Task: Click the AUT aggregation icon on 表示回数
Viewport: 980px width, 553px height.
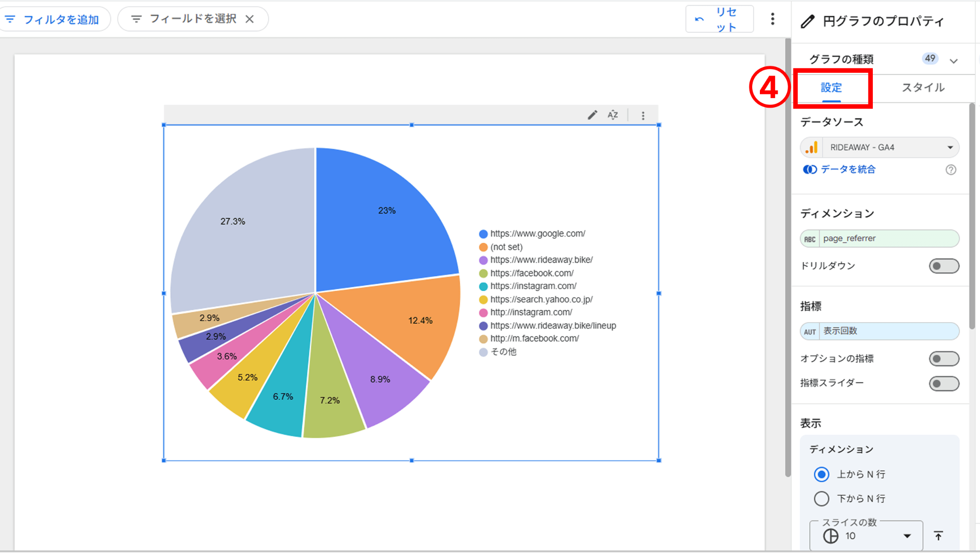Action: [x=810, y=331]
